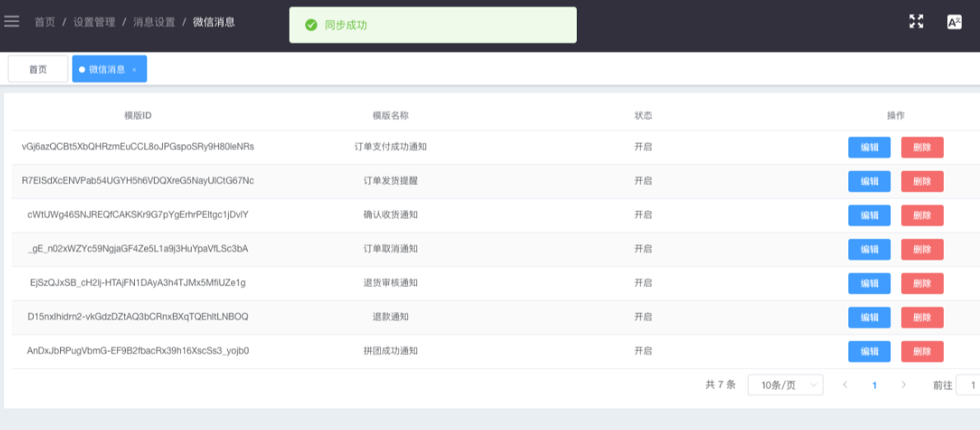
Task: Click template ID starting with vGj6azQCBt5
Action: [x=138, y=147]
